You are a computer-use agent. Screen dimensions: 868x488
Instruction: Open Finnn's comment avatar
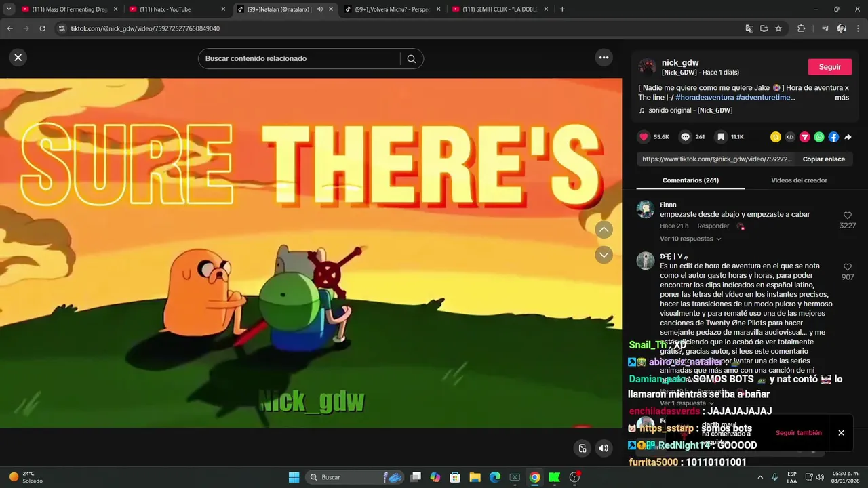point(646,209)
